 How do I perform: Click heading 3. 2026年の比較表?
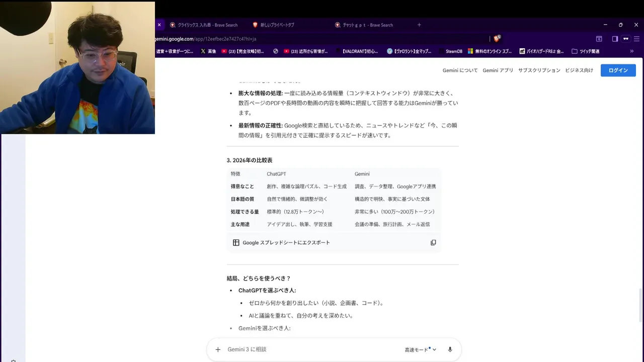(x=249, y=160)
